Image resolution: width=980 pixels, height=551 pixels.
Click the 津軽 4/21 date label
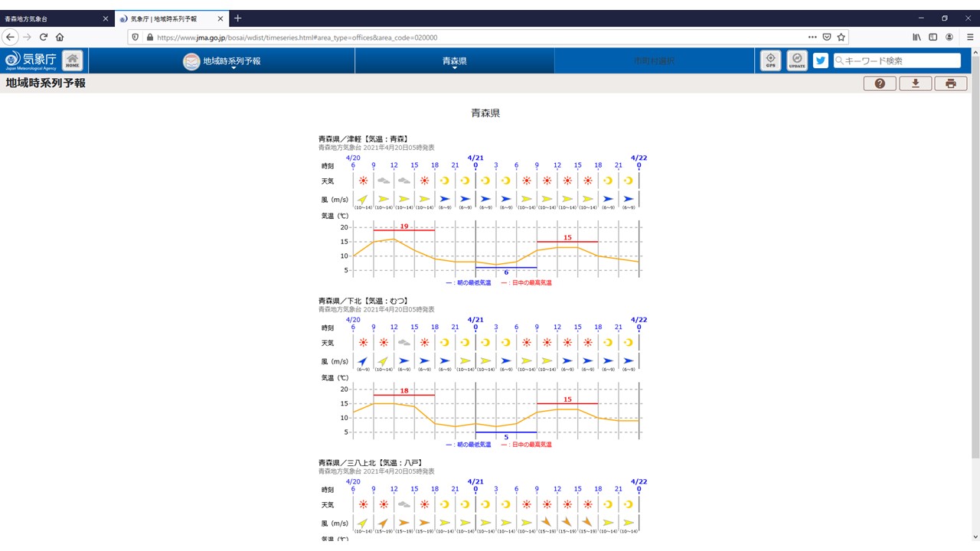[475, 158]
